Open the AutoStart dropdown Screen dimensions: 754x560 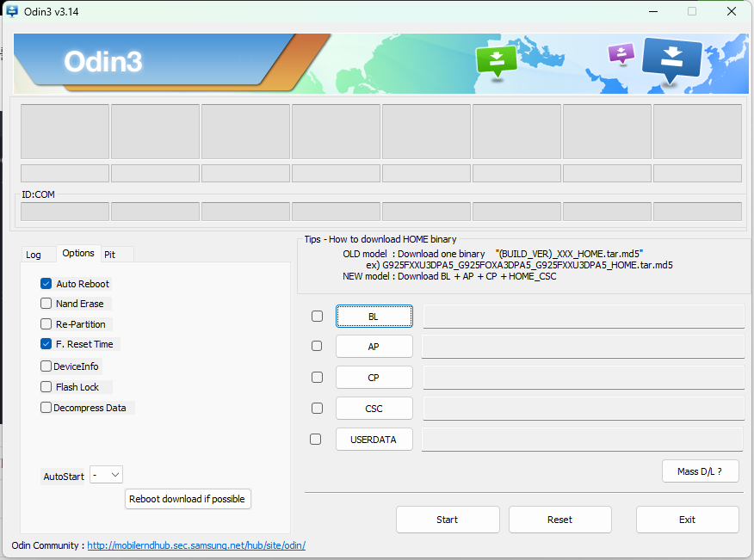pos(106,475)
